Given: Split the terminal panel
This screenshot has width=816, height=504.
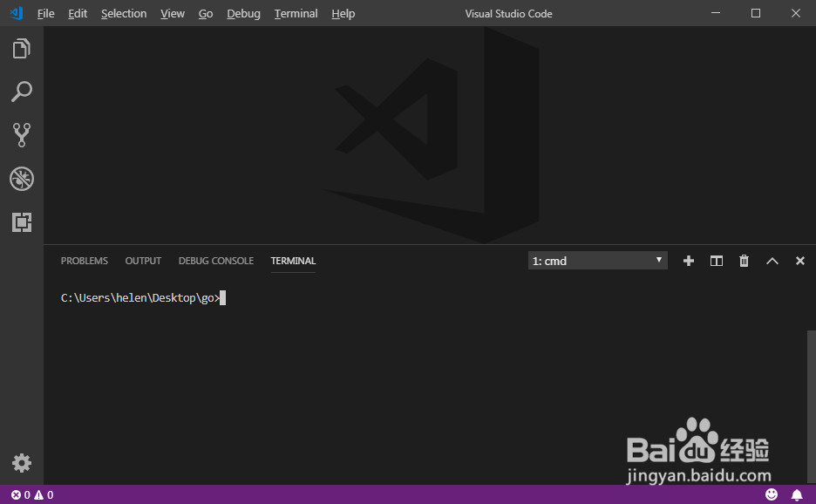Looking at the screenshot, I should click(x=717, y=261).
